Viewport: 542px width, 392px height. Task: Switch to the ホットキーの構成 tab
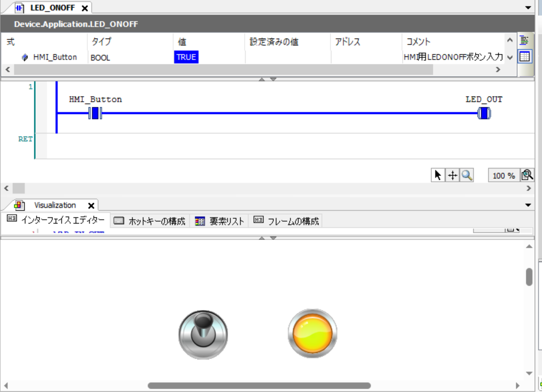click(x=150, y=221)
